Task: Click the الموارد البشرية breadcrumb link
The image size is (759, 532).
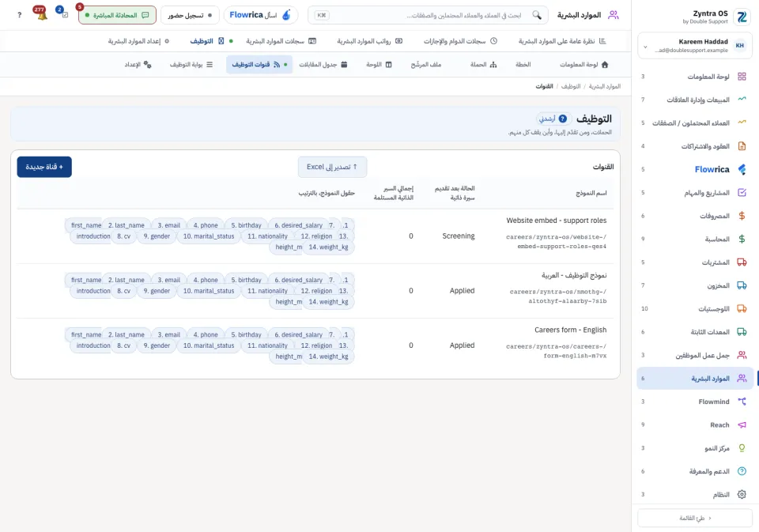Action: click(605, 86)
